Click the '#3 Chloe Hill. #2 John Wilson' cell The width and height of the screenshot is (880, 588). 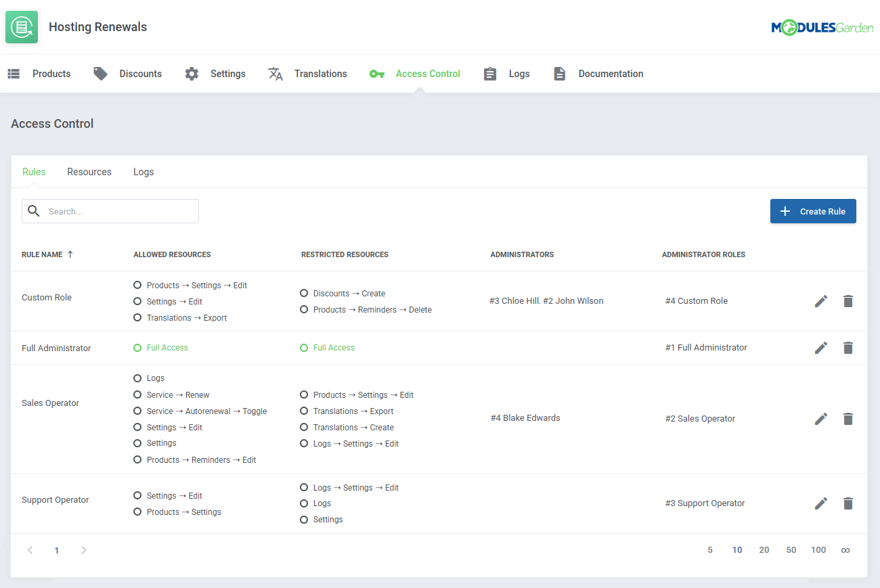click(x=546, y=301)
